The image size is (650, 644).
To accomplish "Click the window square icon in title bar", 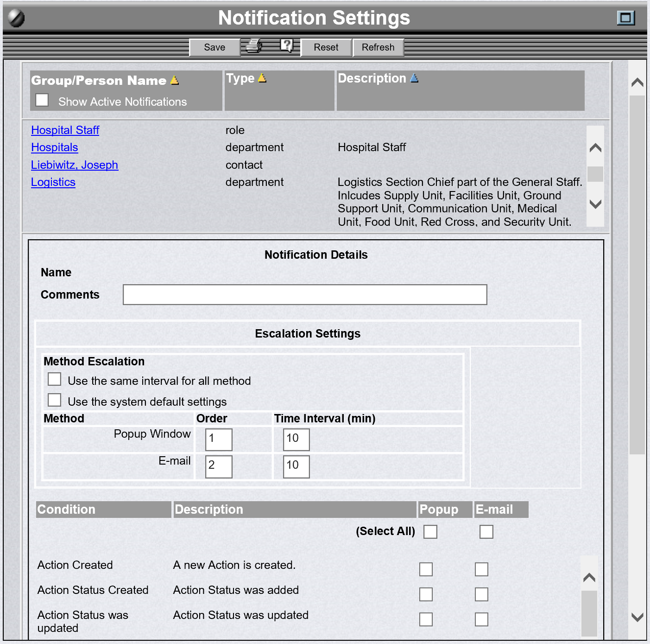I will [625, 18].
